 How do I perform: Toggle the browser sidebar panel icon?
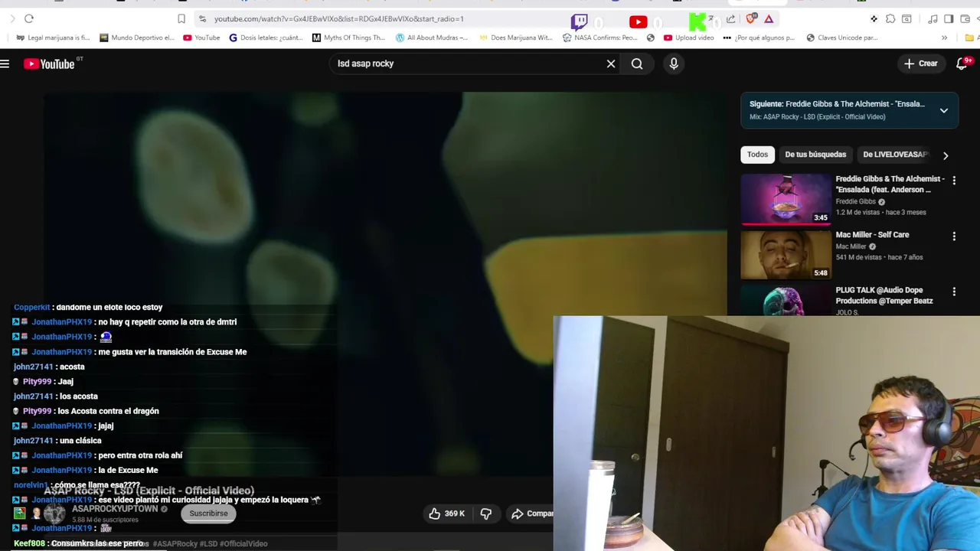tap(949, 18)
